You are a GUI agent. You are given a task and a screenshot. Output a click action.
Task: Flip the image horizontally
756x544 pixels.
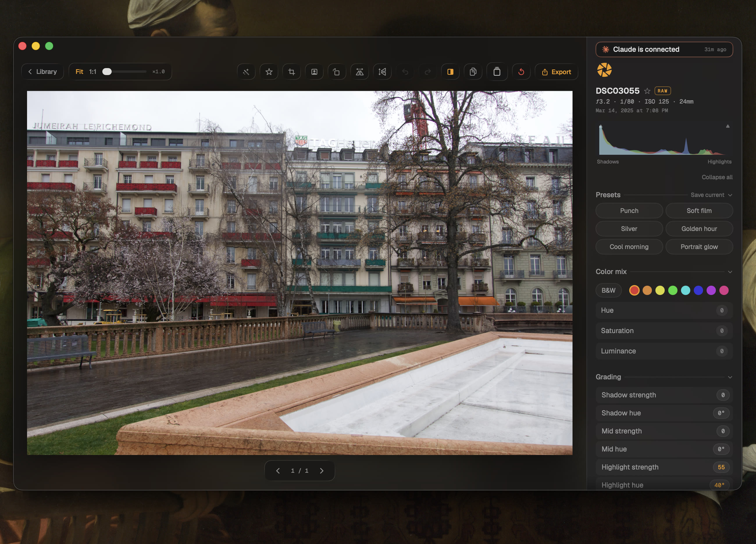(359, 72)
